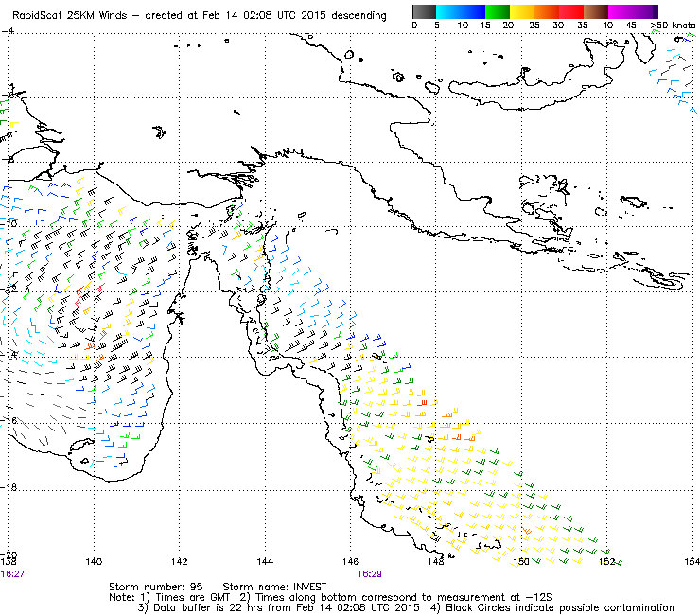Click the red 30-35 knots legend band
The width and height of the screenshot is (700, 615).
point(571,11)
